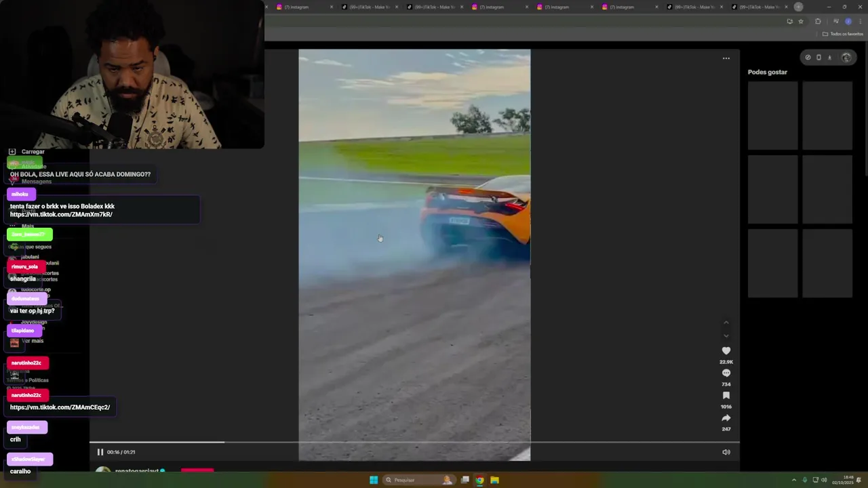Open File Explorer from the taskbar

[x=495, y=480]
